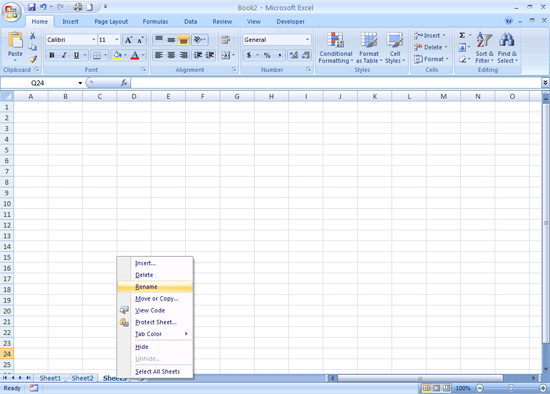Toggle Bold formatting
The image size is (550, 394).
52,55
